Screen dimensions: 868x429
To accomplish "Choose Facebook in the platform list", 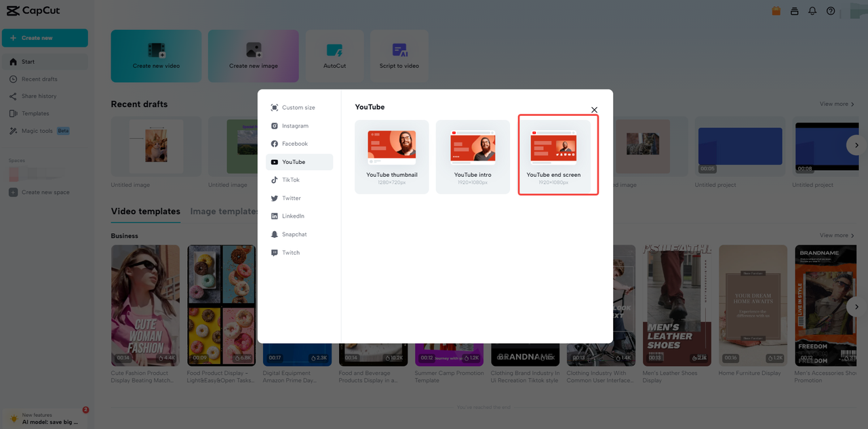I will point(299,144).
